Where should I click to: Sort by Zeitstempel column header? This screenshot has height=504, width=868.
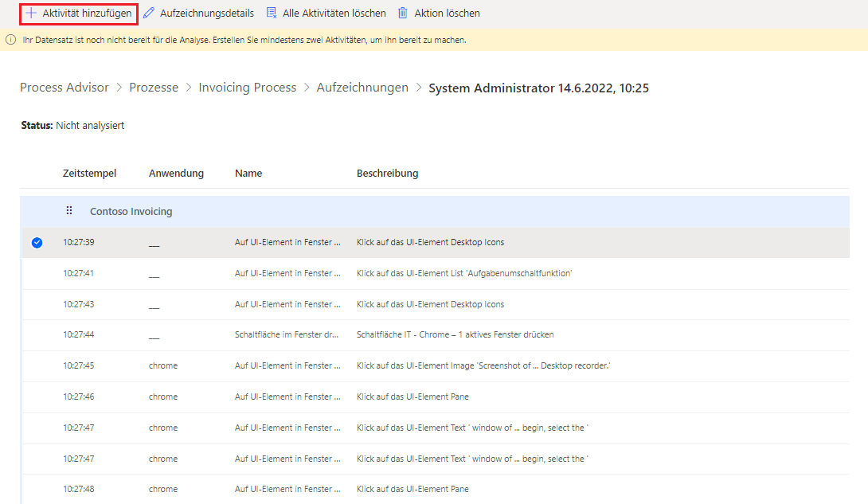89,174
